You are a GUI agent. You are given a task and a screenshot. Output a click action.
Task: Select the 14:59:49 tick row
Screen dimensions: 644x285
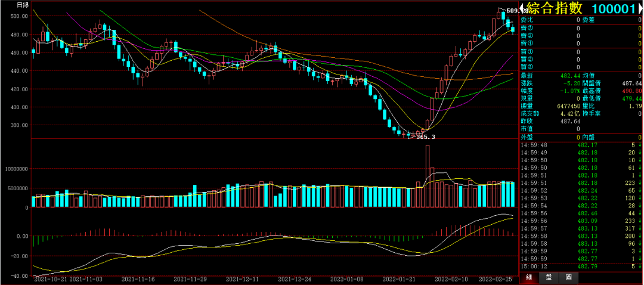tap(581, 153)
